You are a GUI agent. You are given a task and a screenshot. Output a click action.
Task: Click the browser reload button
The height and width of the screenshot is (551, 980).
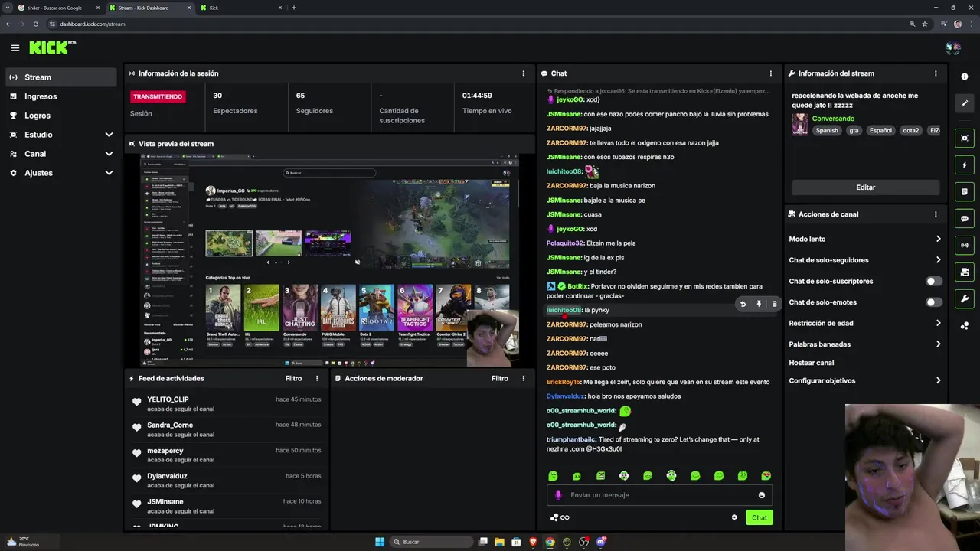tap(35, 24)
